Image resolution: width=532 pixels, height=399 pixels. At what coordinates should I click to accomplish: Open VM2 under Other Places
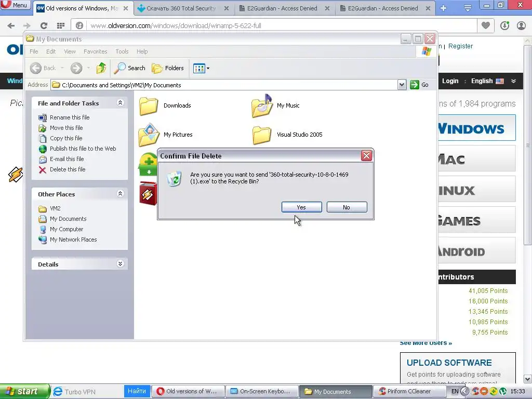point(55,208)
